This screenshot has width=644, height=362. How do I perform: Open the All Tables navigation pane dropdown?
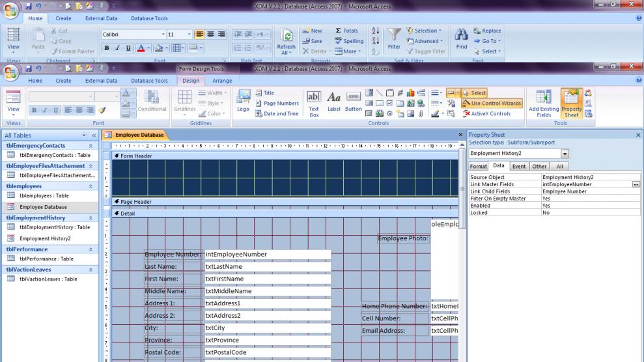[x=84, y=135]
